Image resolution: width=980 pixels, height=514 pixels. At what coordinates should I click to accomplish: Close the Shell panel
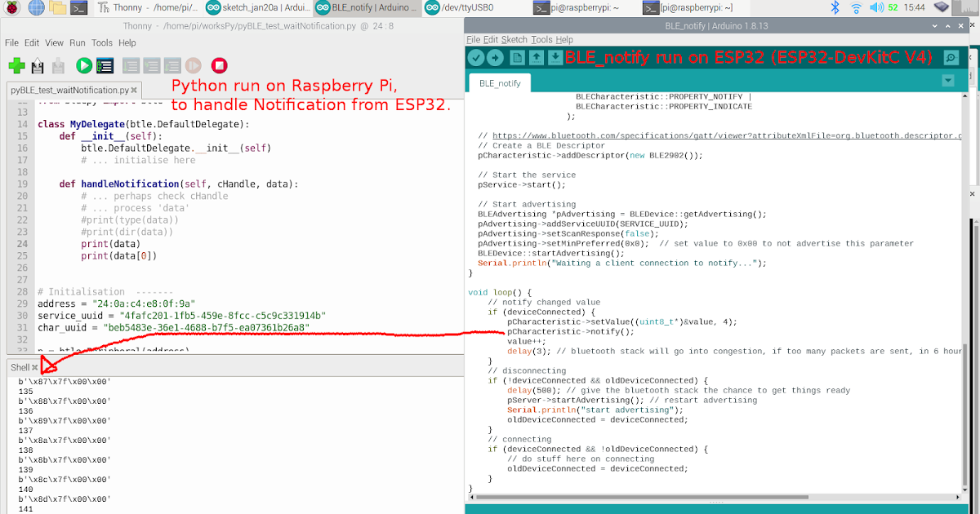tap(34, 366)
